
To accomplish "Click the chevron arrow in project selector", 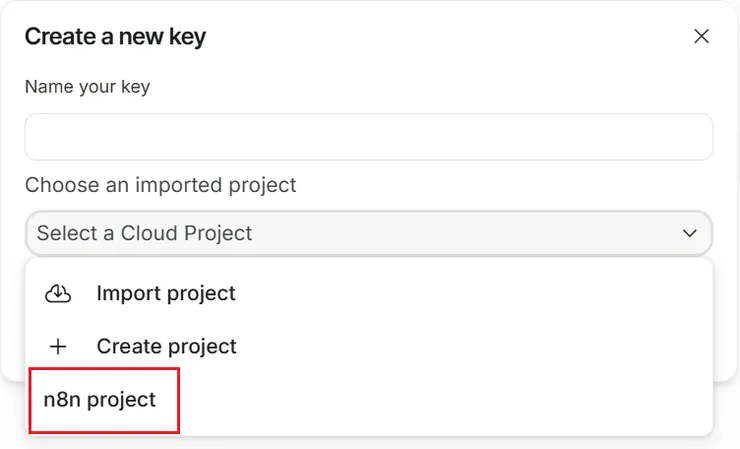I will pos(690,234).
